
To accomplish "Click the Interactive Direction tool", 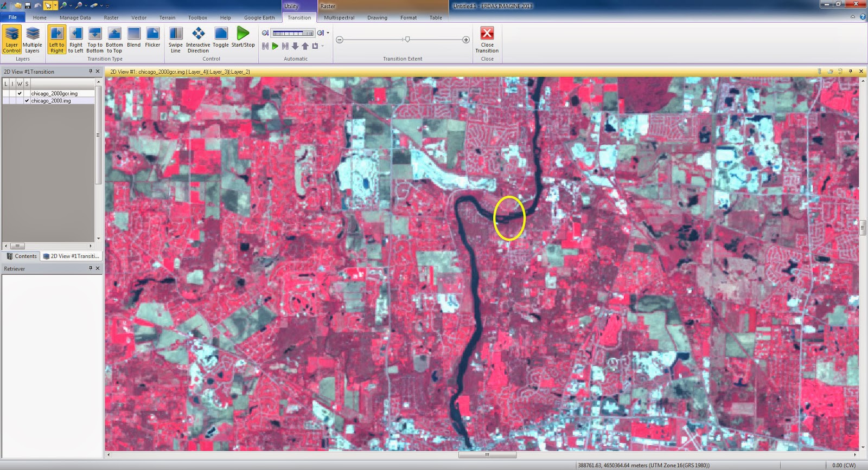I will [x=198, y=40].
